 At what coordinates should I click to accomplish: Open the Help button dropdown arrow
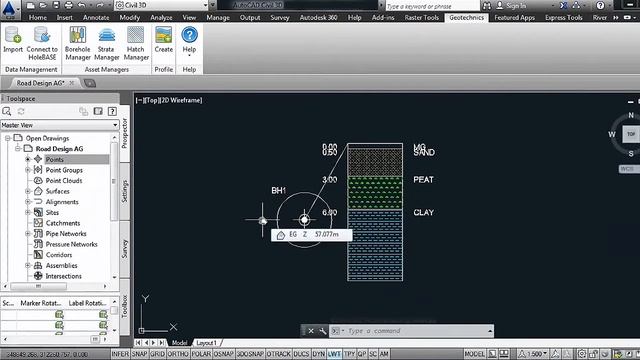point(189,56)
